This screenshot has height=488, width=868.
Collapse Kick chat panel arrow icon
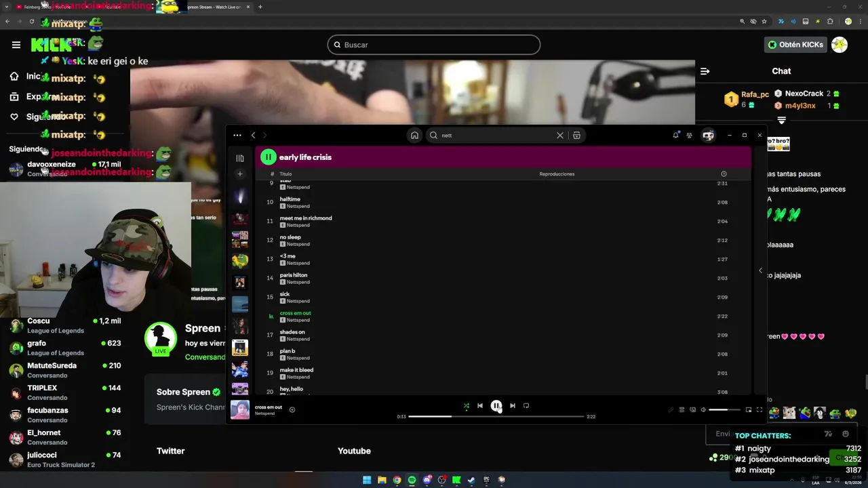(705, 71)
